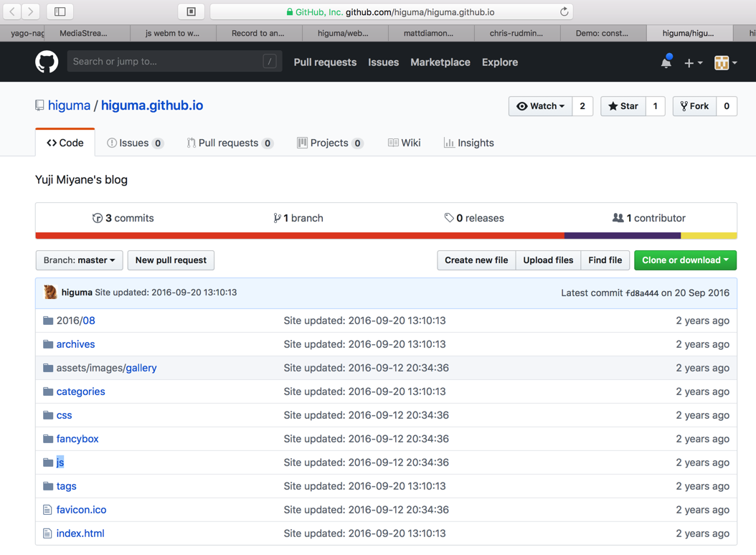
Task: Open the watchers count 2
Action: click(582, 106)
